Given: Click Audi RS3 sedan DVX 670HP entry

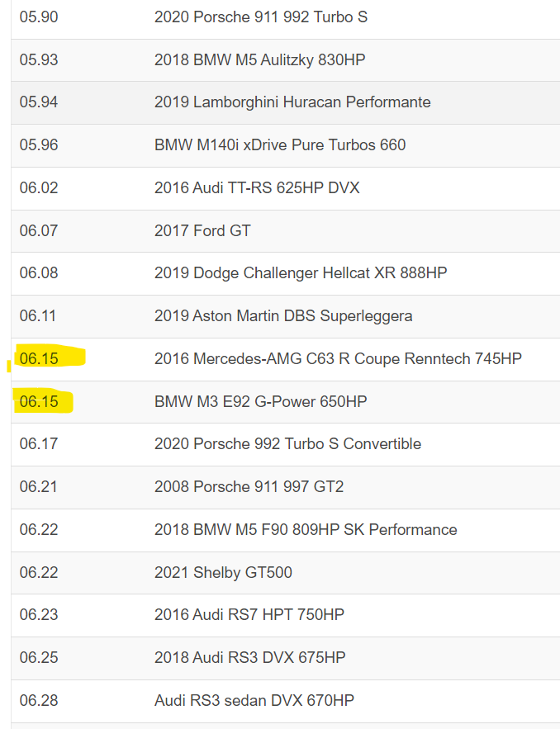Looking at the screenshot, I should click(x=254, y=701).
